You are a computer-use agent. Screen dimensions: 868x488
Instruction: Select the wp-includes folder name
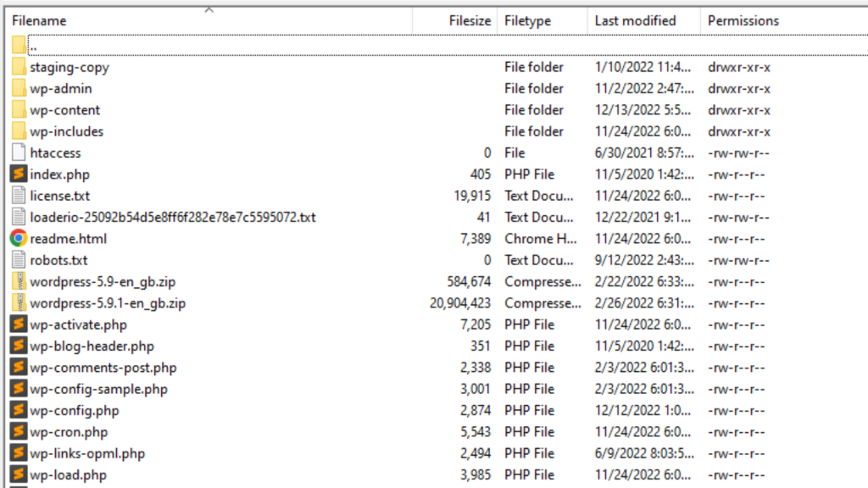pos(66,131)
